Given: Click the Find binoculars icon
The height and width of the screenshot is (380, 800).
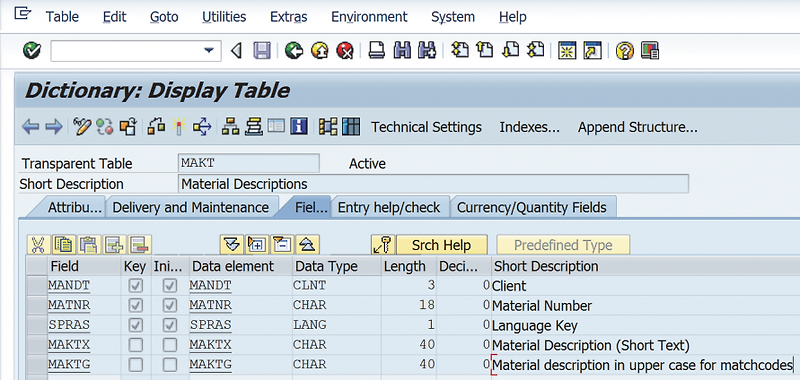Looking at the screenshot, I should click(x=402, y=50).
